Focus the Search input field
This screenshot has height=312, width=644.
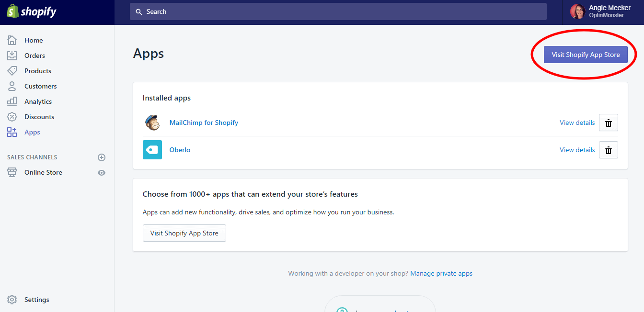click(x=338, y=11)
